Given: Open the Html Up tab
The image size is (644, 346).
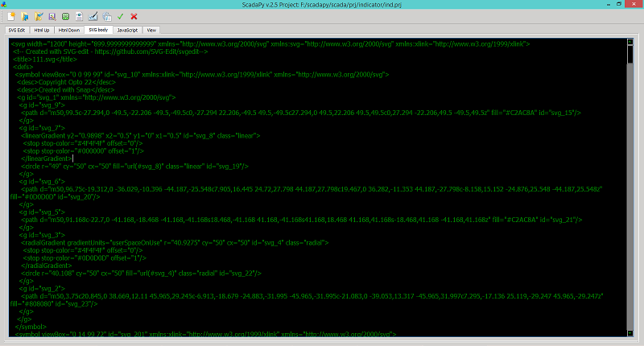Looking at the screenshot, I should [42, 30].
